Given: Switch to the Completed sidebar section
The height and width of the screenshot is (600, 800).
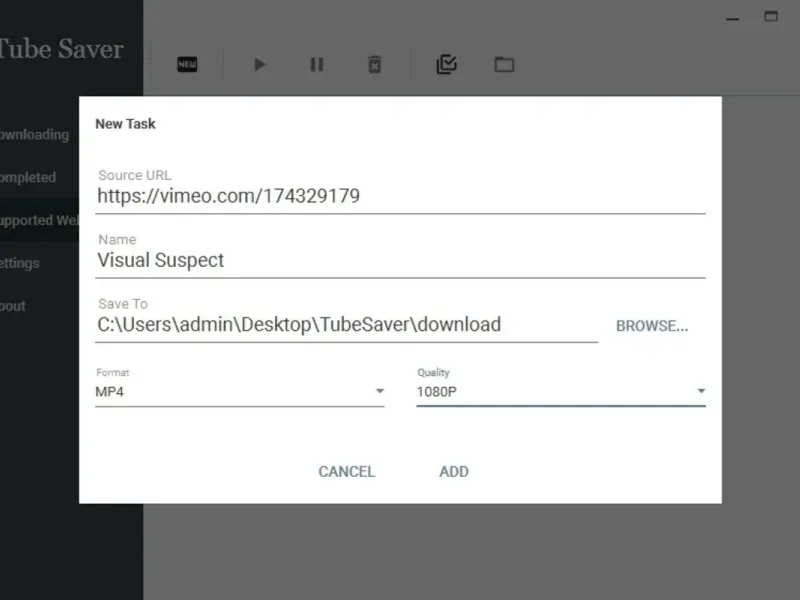Looking at the screenshot, I should (28, 178).
